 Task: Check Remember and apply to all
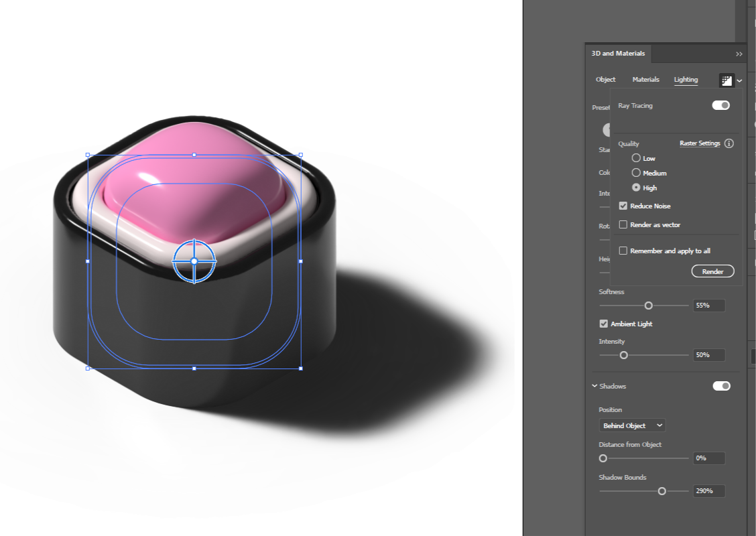pos(623,250)
